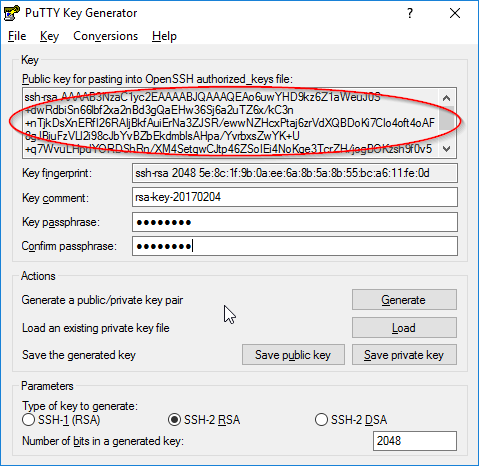Screen dimensions: 479x466
Task: Open the File menu
Action: (x=17, y=36)
